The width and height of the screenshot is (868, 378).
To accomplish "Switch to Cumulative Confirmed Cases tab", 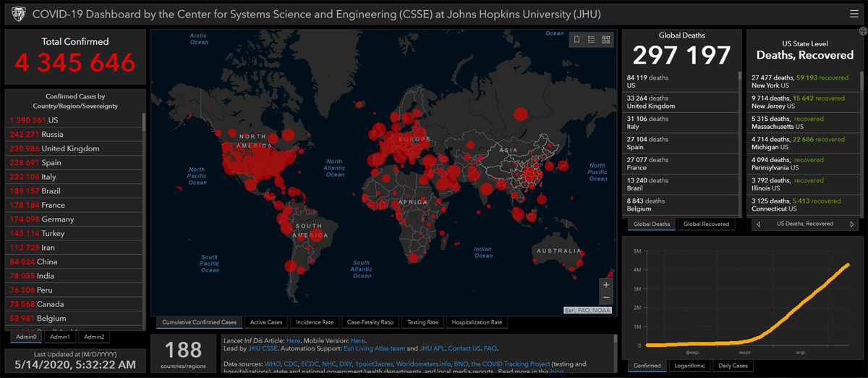I will pos(199,322).
